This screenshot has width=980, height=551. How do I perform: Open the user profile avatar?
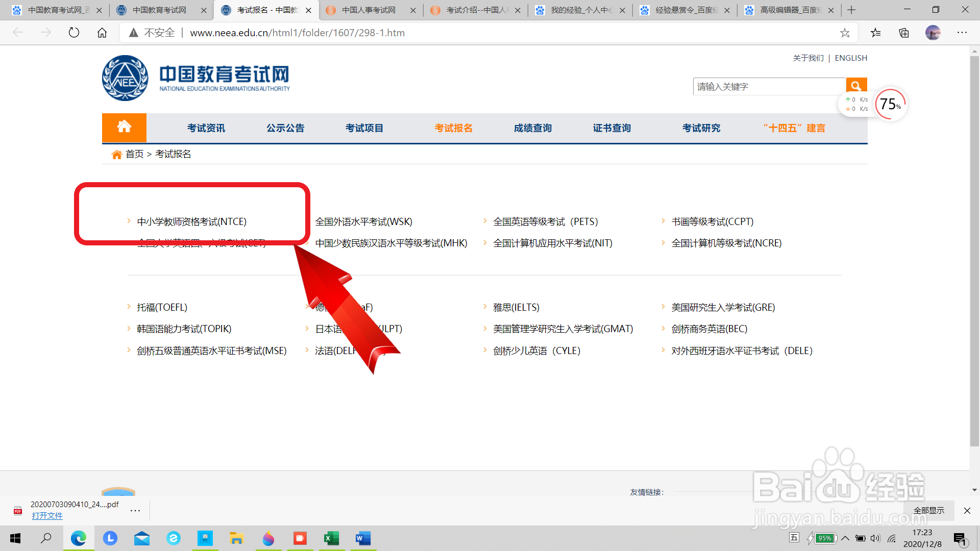tap(933, 33)
